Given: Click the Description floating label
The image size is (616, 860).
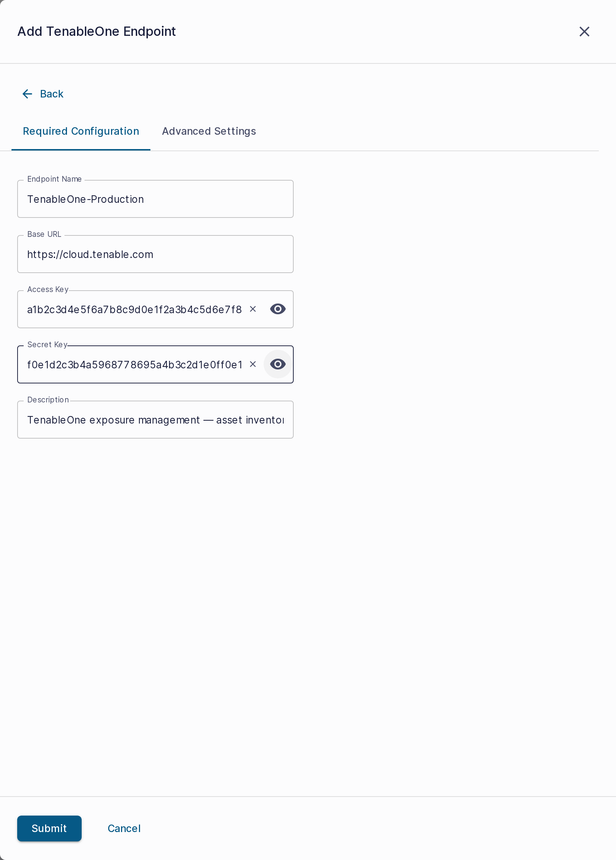Looking at the screenshot, I should (x=48, y=400).
